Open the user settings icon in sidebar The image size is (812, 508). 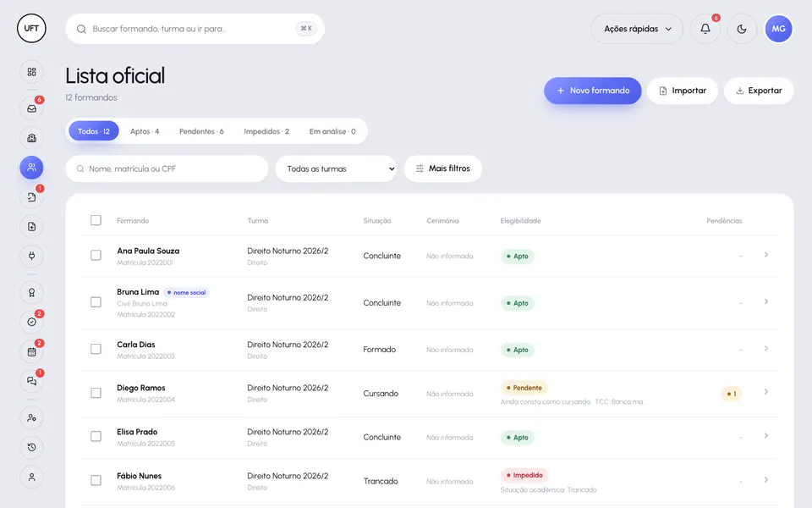pyautogui.click(x=31, y=417)
